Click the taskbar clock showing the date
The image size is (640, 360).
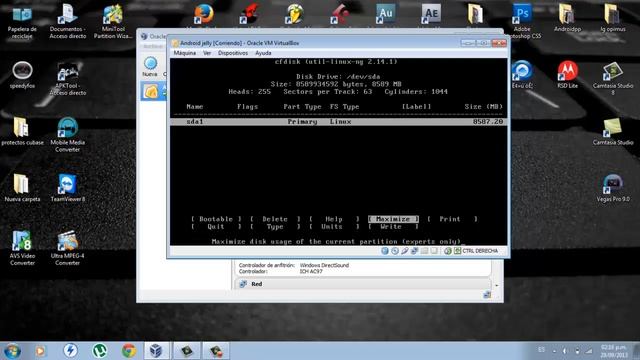[x=613, y=351]
